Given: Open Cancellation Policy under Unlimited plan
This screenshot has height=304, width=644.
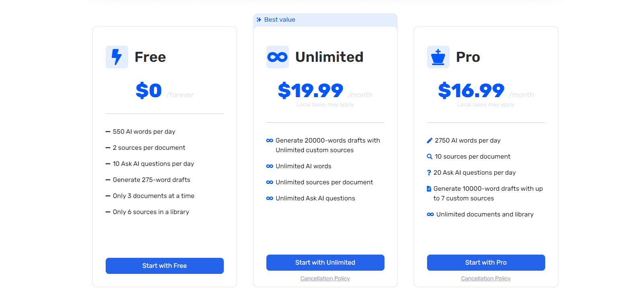Looking at the screenshot, I should coord(325,278).
